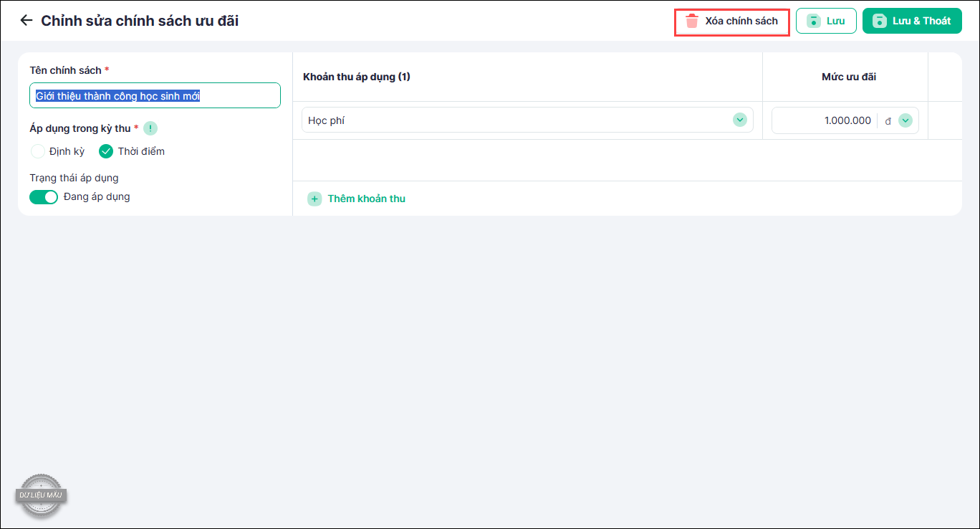The image size is (980, 529).
Task: Open the Học phí combo box
Action: pyautogui.click(x=527, y=120)
